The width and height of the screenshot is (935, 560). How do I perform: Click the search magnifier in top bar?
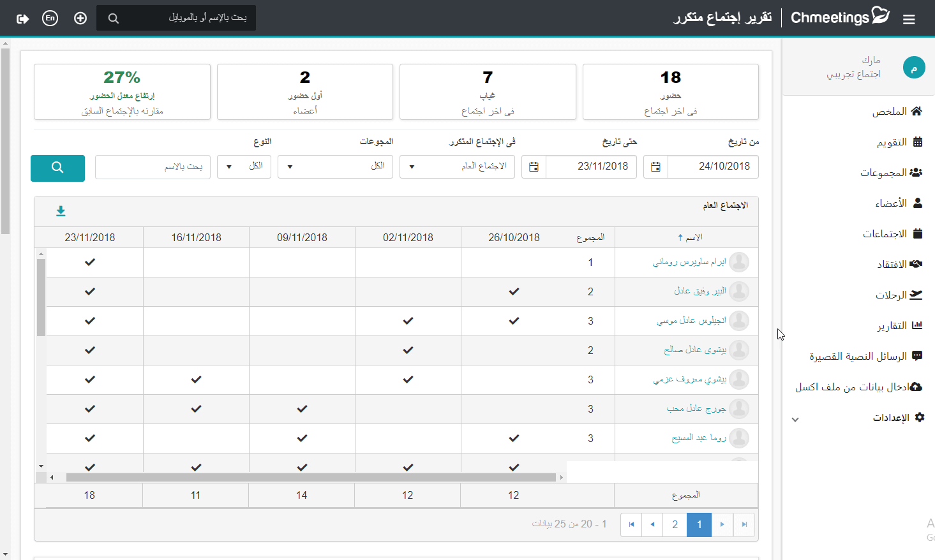[114, 18]
